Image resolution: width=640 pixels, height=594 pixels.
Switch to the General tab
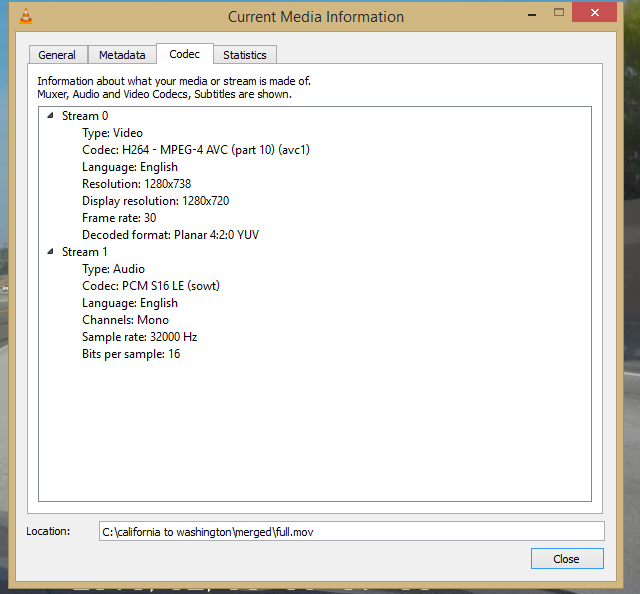(57, 55)
